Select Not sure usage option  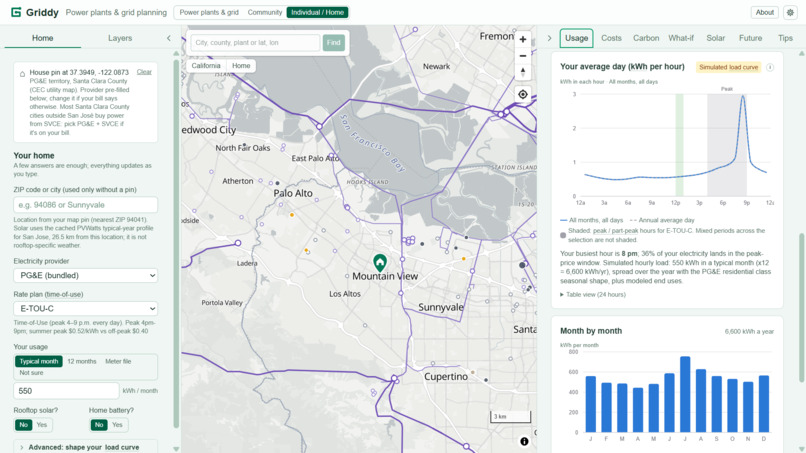pos(31,373)
